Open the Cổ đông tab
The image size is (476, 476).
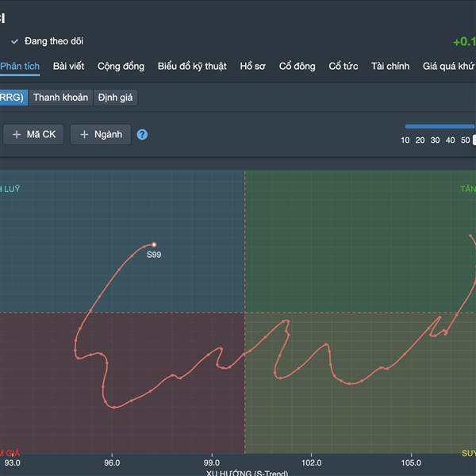pyautogui.click(x=297, y=66)
